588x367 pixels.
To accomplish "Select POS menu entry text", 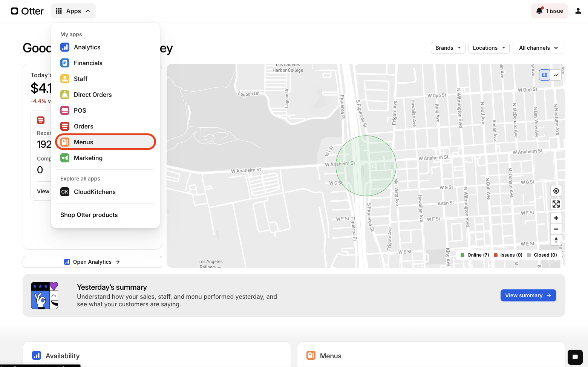I will (80, 110).
